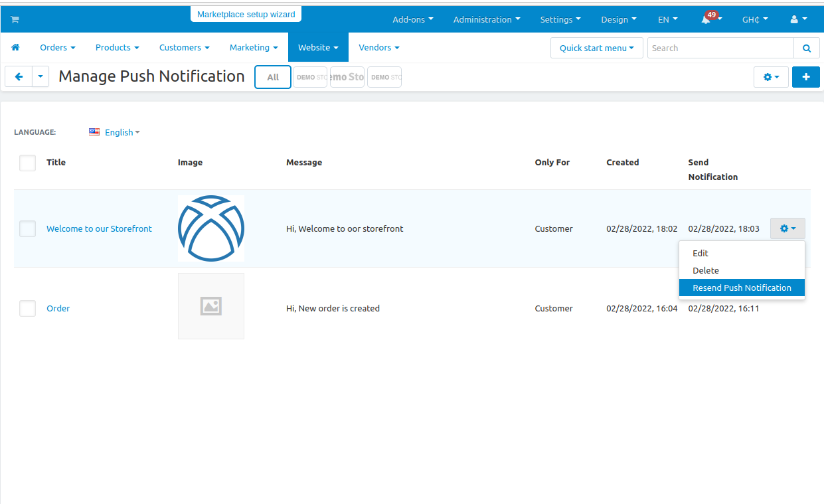Click the back arrow button
Viewport: 824px width, 504px height.
(19, 77)
